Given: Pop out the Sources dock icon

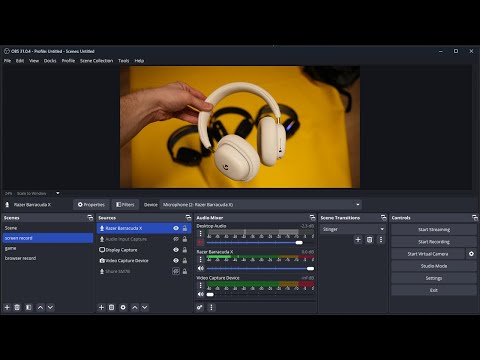Looking at the screenshot, I should (x=188, y=218).
